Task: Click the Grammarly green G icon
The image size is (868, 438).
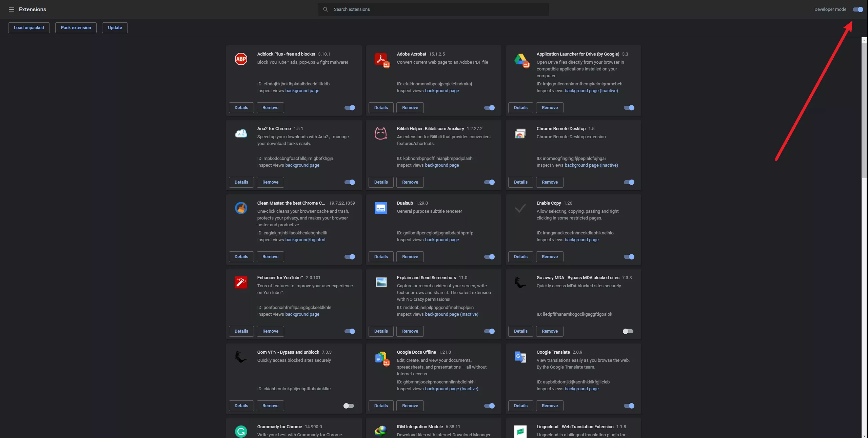Action: click(241, 431)
